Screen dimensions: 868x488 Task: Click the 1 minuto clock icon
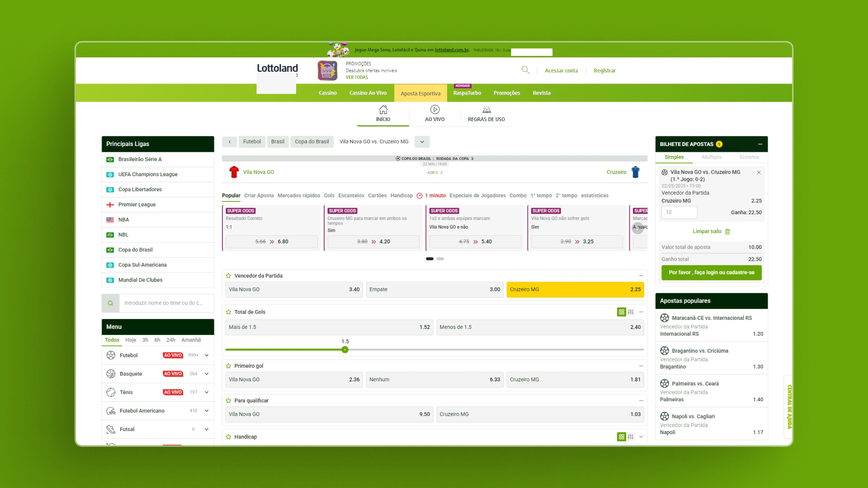420,196
